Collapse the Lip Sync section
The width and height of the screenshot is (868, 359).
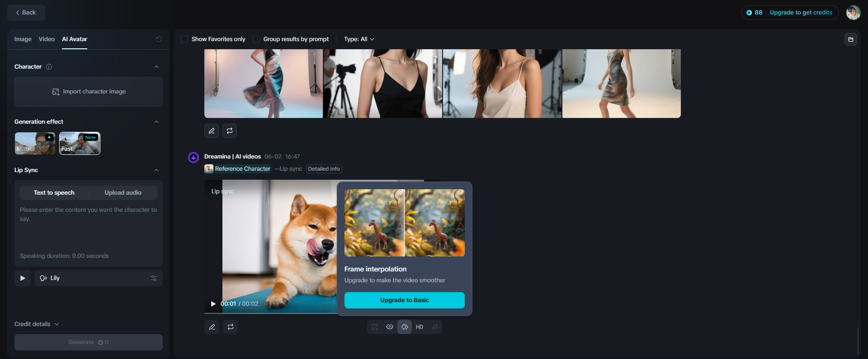click(156, 170)
